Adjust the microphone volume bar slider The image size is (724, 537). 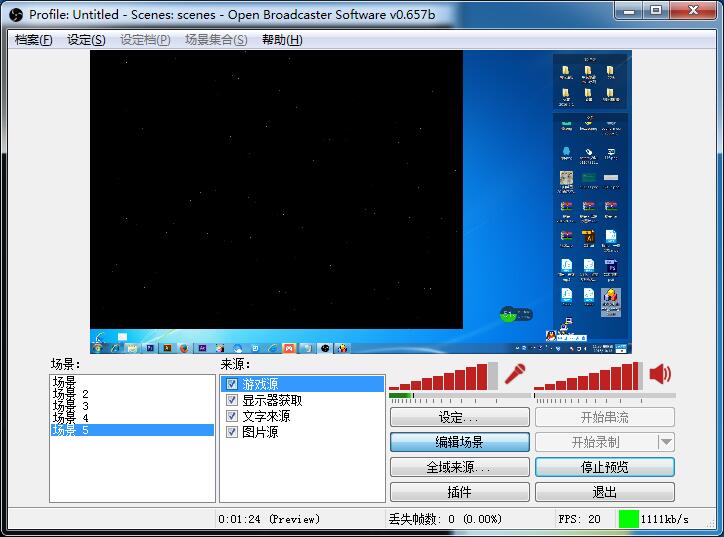click(x=443, y=376)
